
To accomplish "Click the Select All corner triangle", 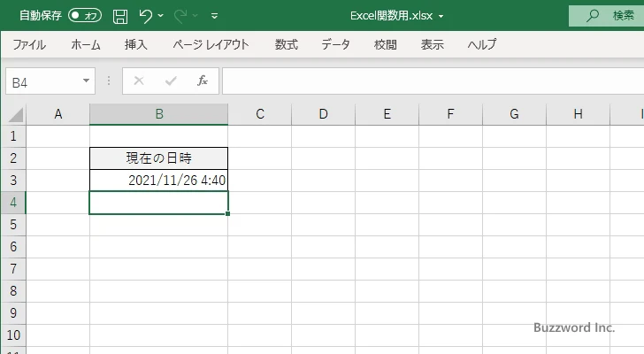I will click(16, 114).
